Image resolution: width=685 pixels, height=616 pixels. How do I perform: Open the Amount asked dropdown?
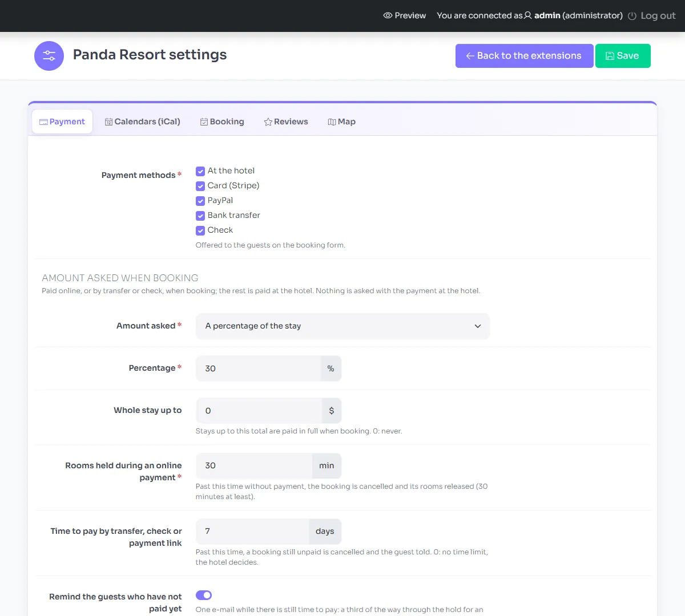[342, 326]
